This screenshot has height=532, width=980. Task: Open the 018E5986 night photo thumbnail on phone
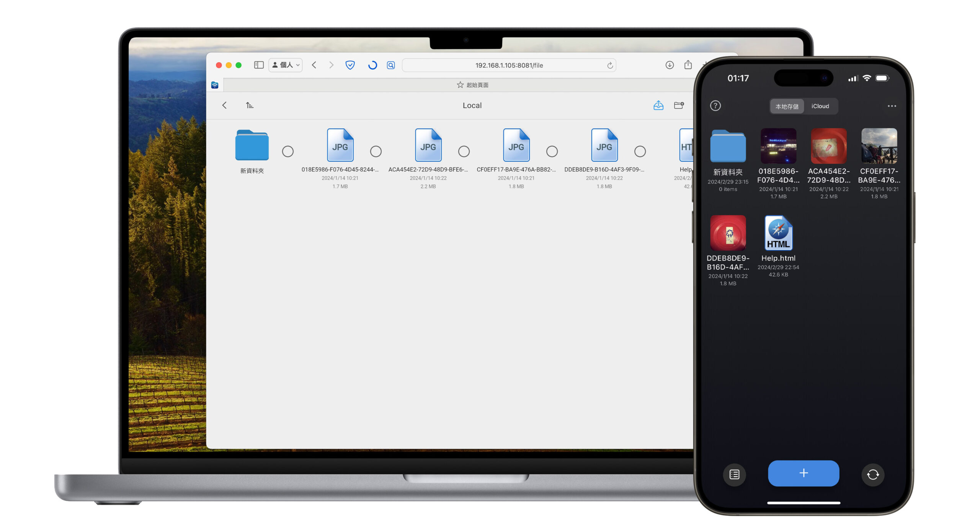click(778, 146)
